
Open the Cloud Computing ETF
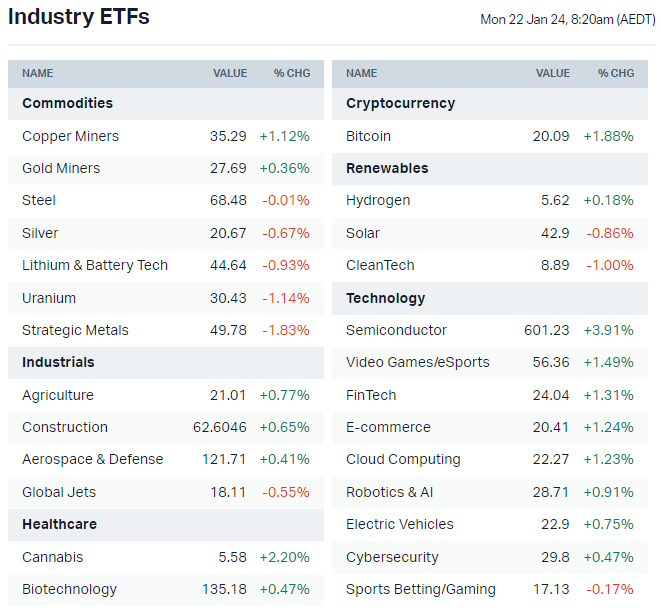click(x=403, y=459)
